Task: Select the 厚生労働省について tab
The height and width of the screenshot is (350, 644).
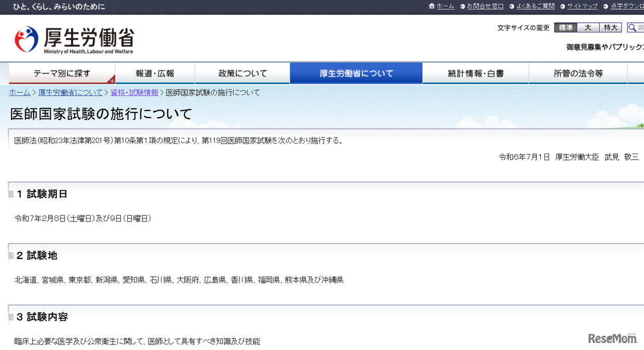Action: tap(356, 74)
